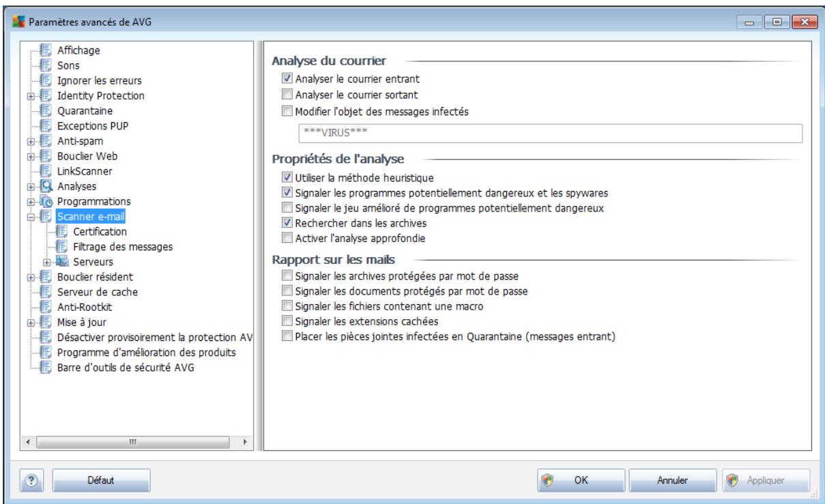Click the tree horizontal scrollbar thumb
Screen dimensions: 825x504
133,441
